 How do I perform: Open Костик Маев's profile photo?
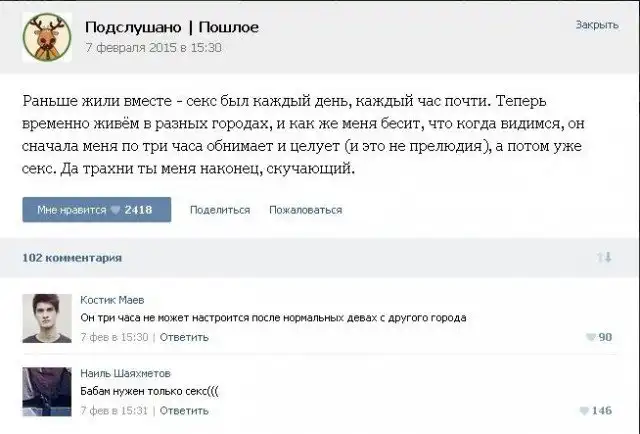tap(46, 317)
